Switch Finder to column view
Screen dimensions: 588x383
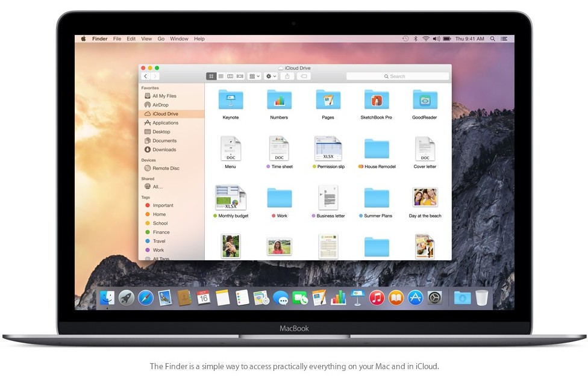230,76
